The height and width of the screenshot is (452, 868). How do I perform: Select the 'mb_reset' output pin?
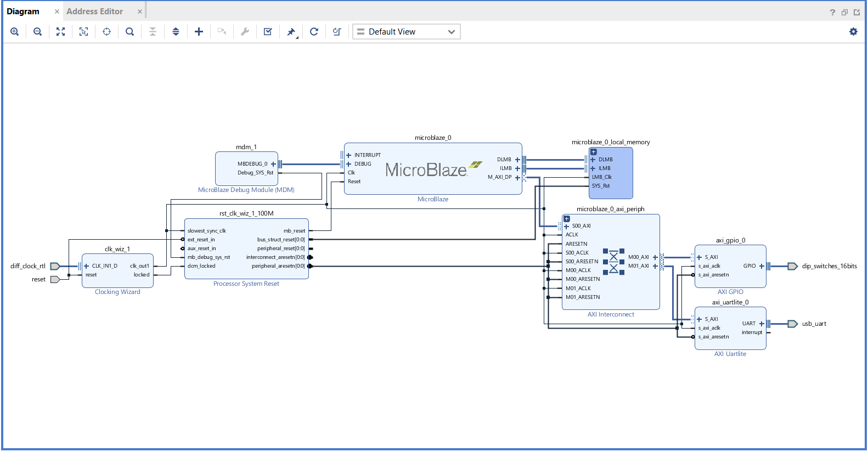pos(295,231)
